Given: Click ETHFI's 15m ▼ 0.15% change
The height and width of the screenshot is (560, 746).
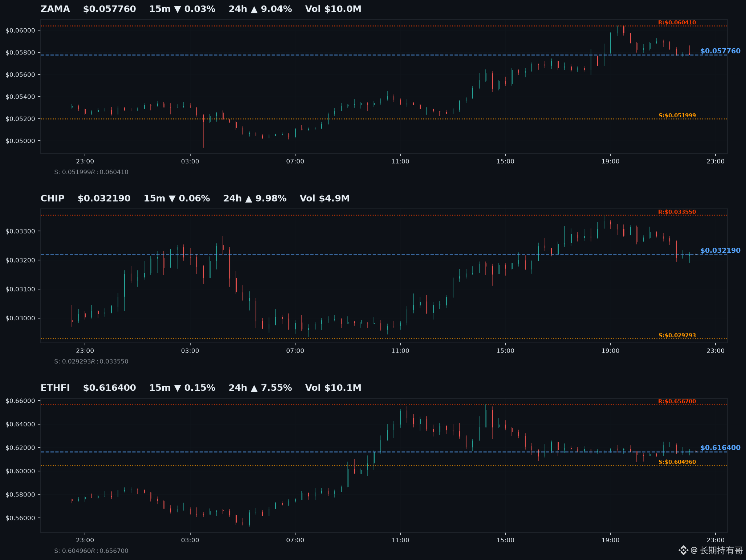Looking at the screenshot, I should [182, 388].
